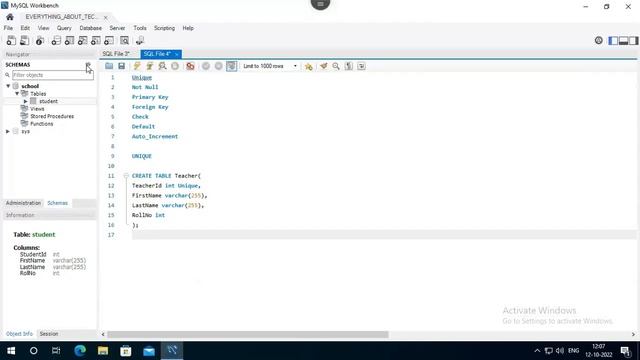Open the Edit menu

[x=25, y=28]
